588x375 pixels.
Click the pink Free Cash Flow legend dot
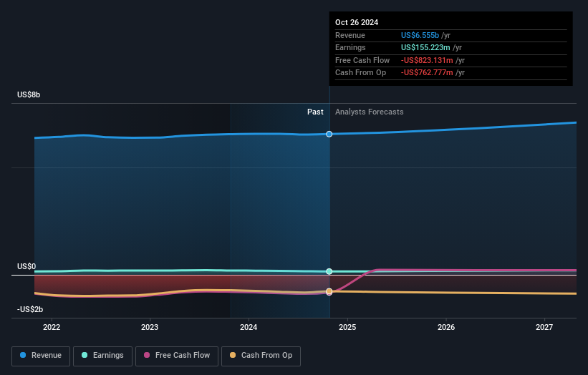pyautogui.click(x=147, y=355)
